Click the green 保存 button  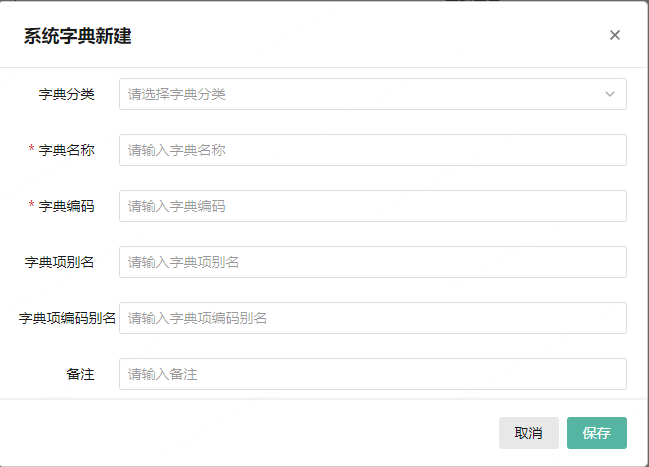pos(597,433)
